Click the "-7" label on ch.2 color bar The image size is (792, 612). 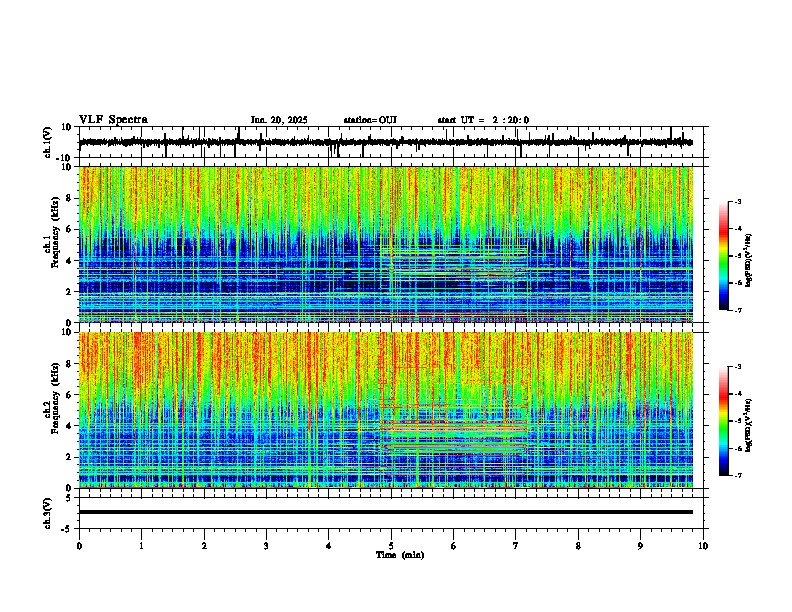[x=738, y=475]
